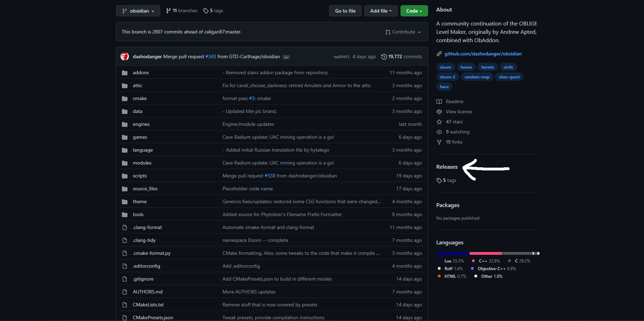
Task: Open the Contribute dropdown
Action: coord(403,32)
